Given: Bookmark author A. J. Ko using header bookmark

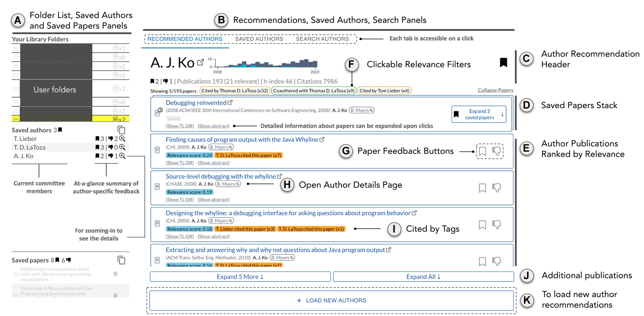Looking at the screenshot, I should pos(503,62).
